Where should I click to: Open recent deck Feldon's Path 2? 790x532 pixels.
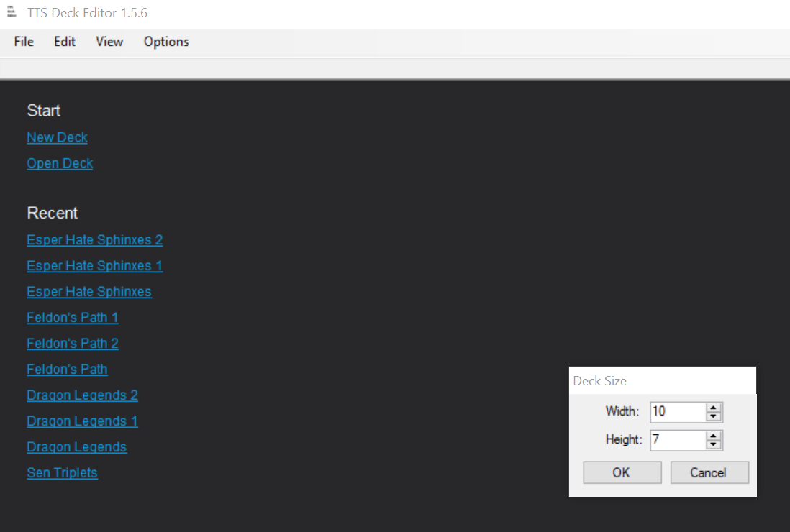click(73, 343)
